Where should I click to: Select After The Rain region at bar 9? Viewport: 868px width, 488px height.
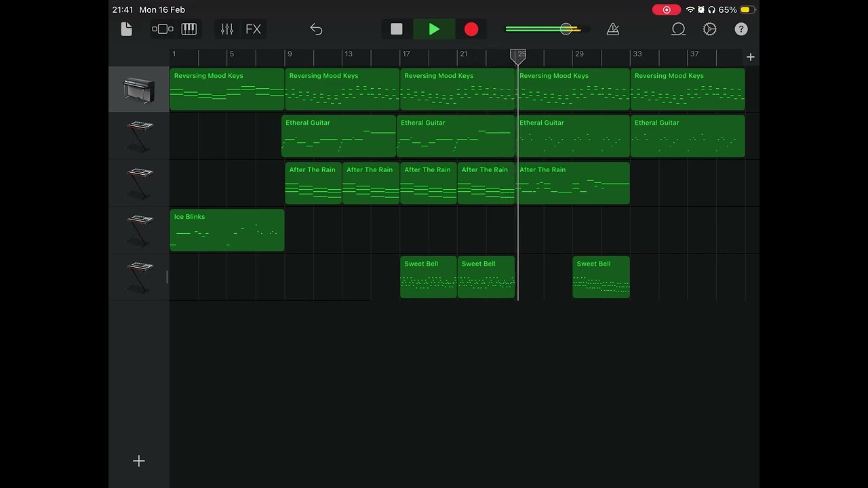pos(313,183)
